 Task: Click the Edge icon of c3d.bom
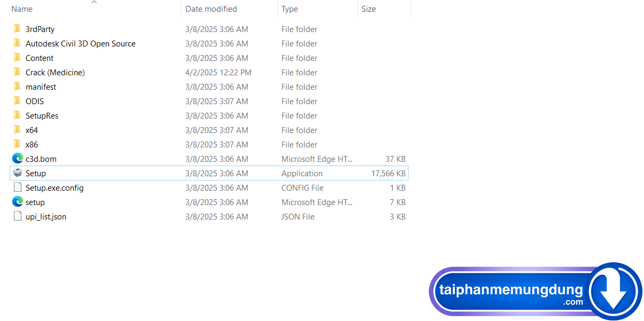click(x=18, y=159)
